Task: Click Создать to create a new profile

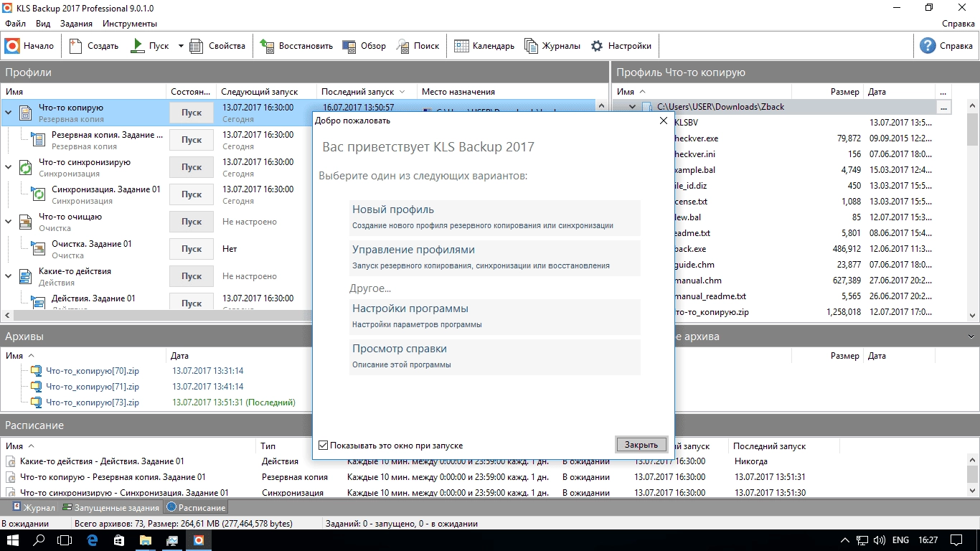Action: coord(94,46)
